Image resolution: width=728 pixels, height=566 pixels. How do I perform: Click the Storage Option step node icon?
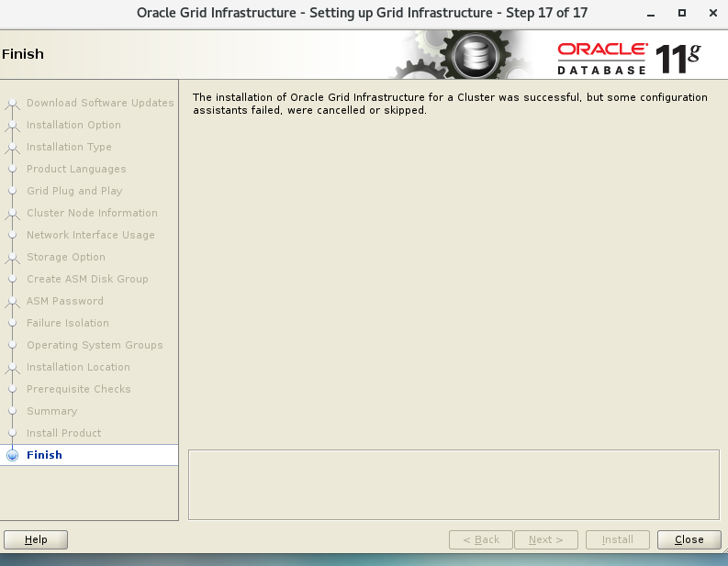(13, 258)
